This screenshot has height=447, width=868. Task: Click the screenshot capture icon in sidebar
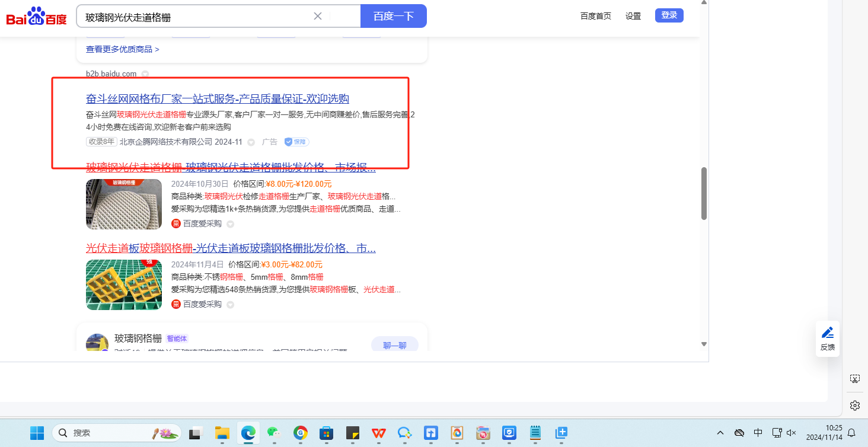(x=854, y=379)
